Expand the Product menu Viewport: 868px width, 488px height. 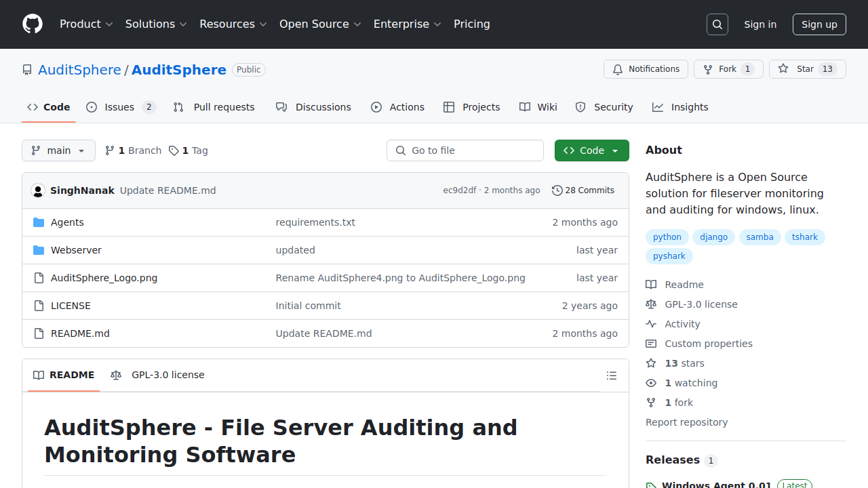[x=86, y=24]
